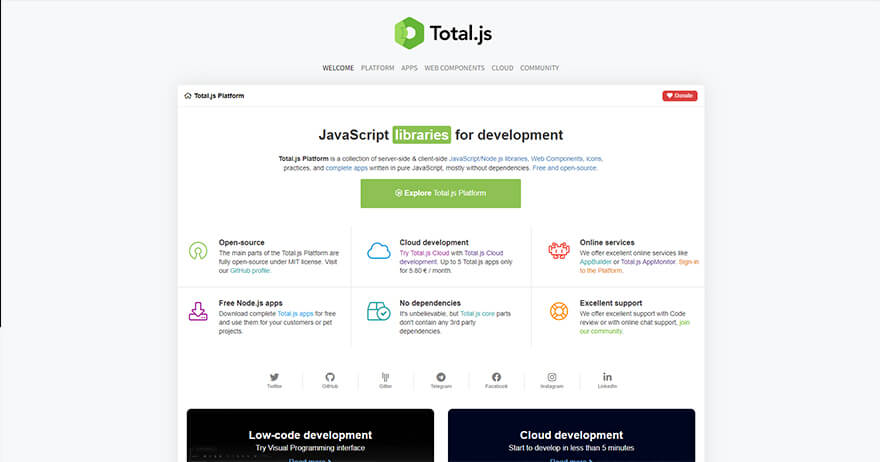
Task: Select the WELCOME navigation item
Action: point(338,68)
